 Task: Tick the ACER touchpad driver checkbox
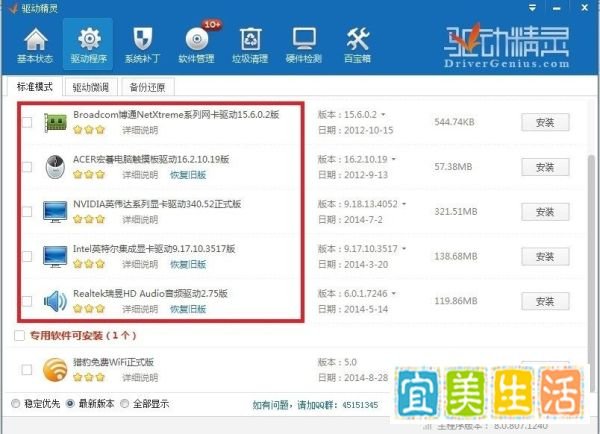tap(27, 167)
